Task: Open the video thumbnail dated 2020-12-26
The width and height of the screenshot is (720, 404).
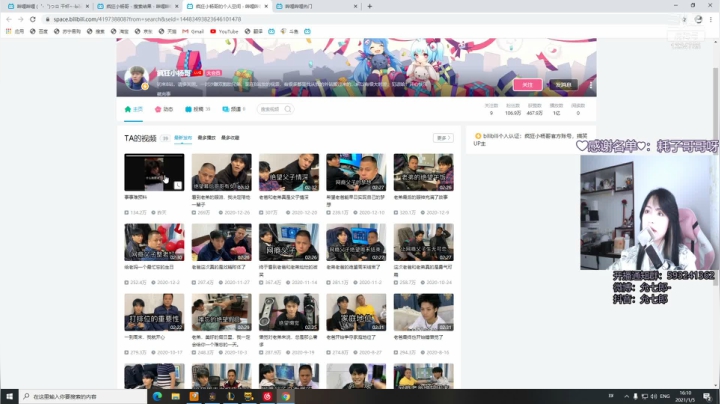Action: pos(221,172)
